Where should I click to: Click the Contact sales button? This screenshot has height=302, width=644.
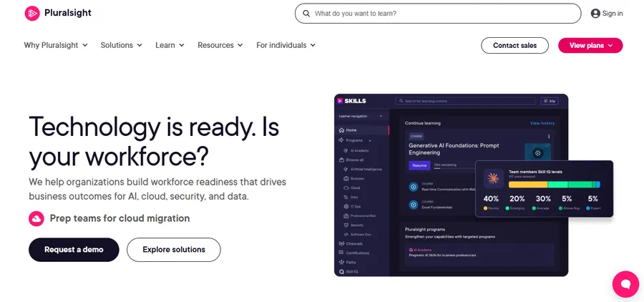(x=514, y=46)
